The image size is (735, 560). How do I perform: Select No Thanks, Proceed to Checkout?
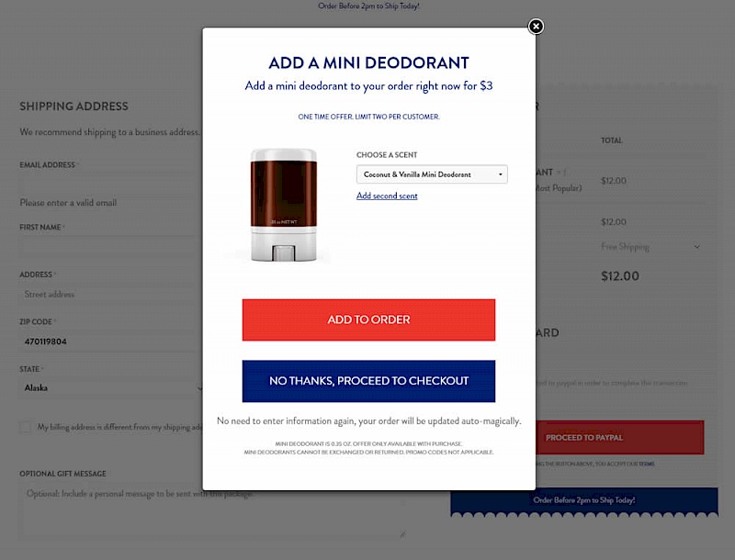(368, 381)
